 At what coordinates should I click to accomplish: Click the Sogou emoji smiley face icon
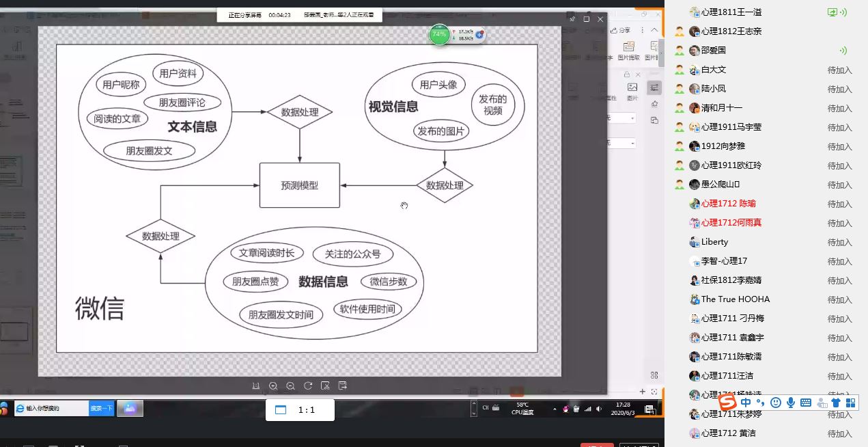(775, 403)
